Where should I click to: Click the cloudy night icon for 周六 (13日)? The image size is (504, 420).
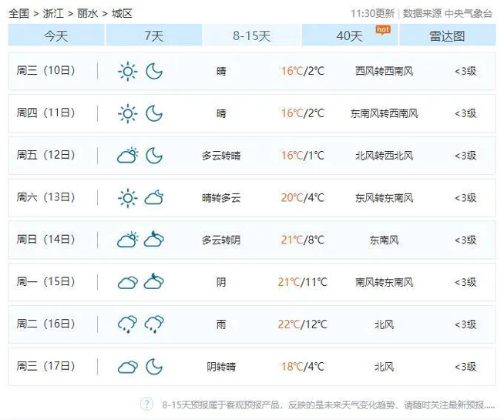click(x=154, y=198)
